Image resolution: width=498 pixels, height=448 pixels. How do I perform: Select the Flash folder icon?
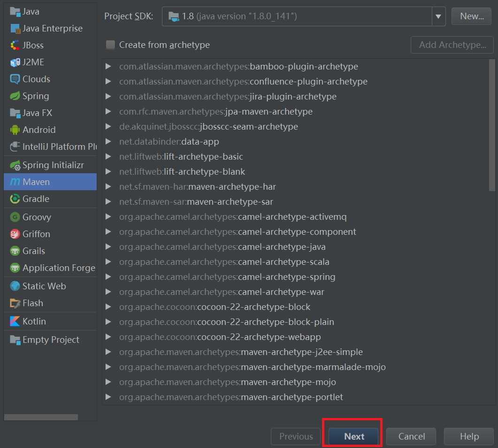[x=15, y=303]
